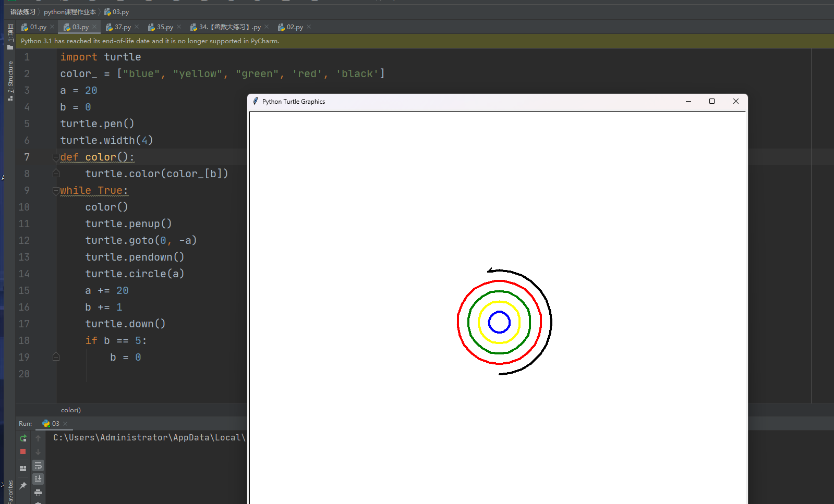
Task: Stop the running 03 process
Action: pyautogui.click(x=23, y=451)
